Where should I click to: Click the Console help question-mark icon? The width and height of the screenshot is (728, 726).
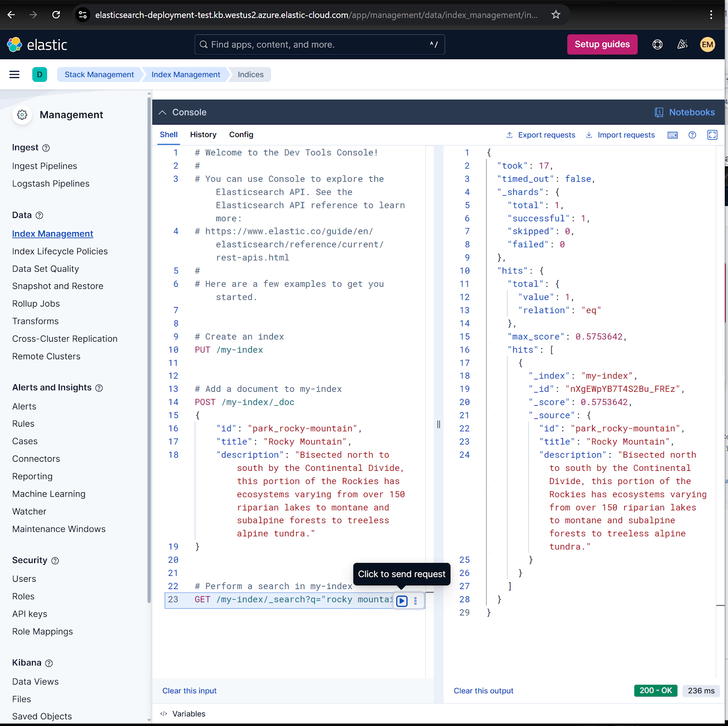[x=692, y=135]
